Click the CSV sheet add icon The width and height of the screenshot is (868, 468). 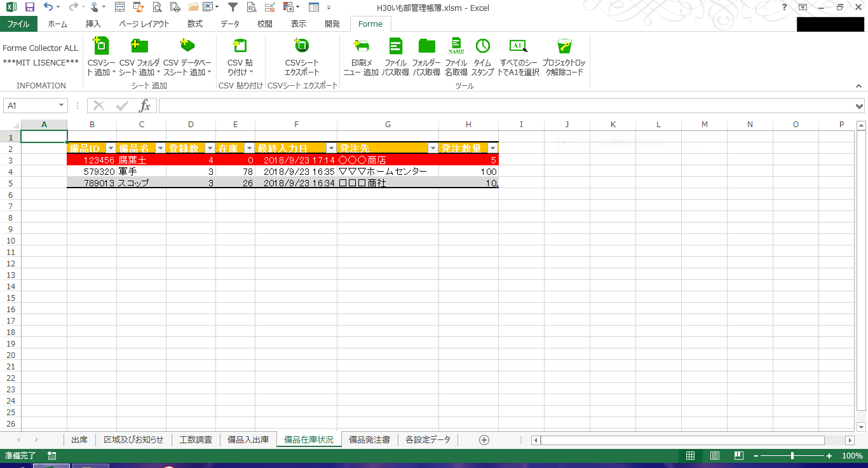tap(101, 46)
